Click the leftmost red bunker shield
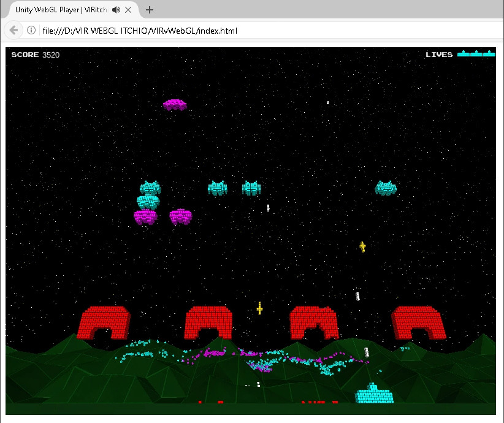The height and width of the screenshot is (423, 504). [x=104, y=322]
